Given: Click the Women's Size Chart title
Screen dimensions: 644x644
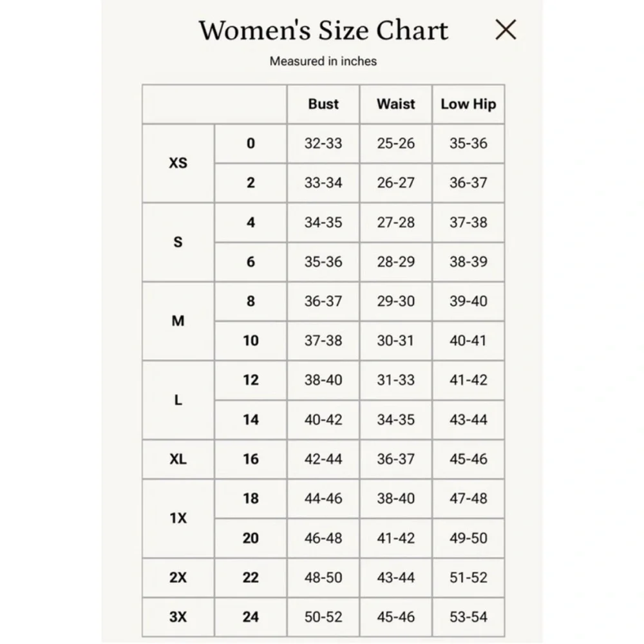Looking at the screenshot, I should coord(323,30).
